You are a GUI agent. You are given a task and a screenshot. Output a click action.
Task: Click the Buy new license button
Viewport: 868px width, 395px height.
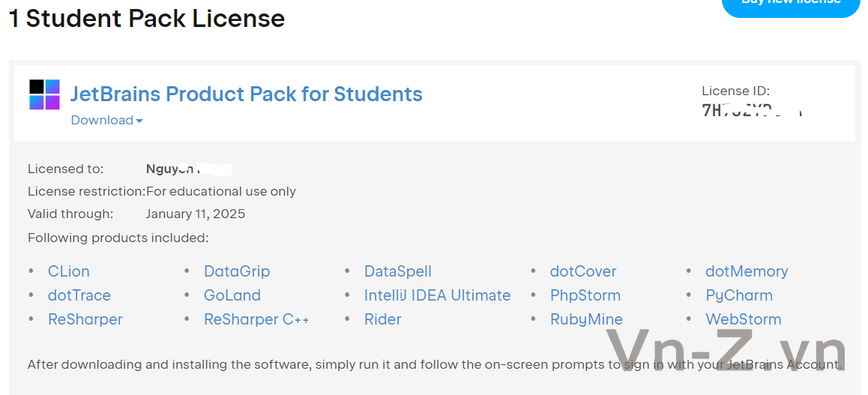pyautogui.click(x=790, y=4)
